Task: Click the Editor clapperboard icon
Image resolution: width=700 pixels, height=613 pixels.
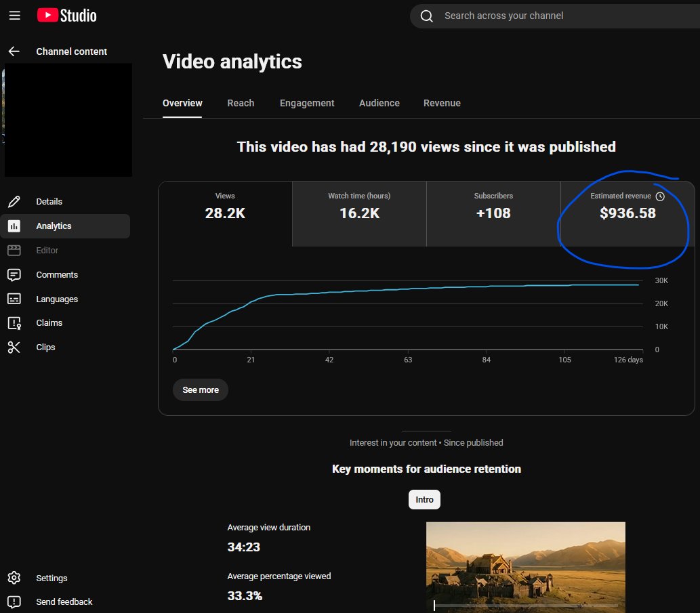Action: [x=14, y=251]
